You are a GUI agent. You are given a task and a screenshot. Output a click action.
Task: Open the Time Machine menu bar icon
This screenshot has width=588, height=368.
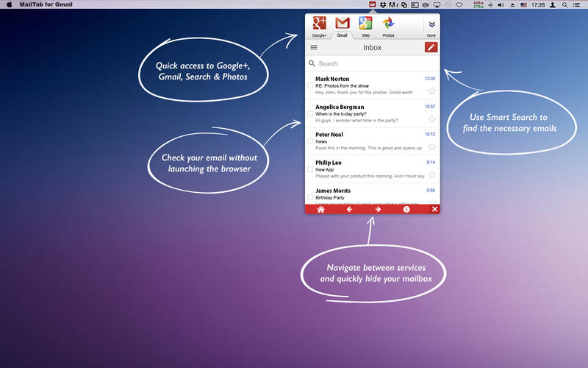(x=448, y=5)
